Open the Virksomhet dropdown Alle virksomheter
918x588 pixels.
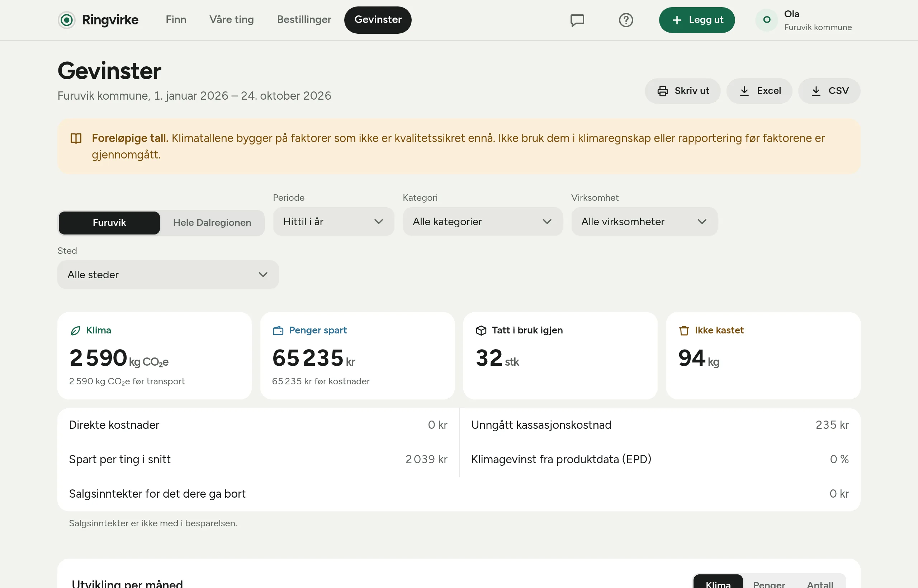coord(644,222)
